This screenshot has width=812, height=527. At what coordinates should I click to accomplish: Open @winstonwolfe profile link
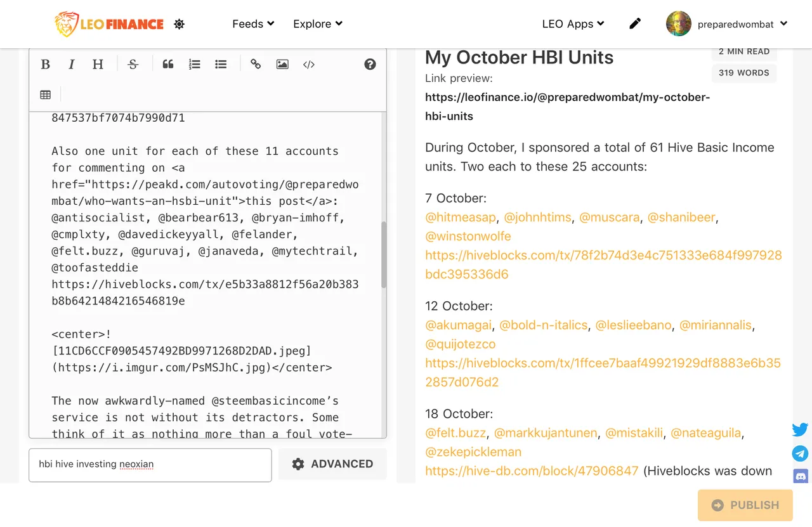click(x=468, y=236)
